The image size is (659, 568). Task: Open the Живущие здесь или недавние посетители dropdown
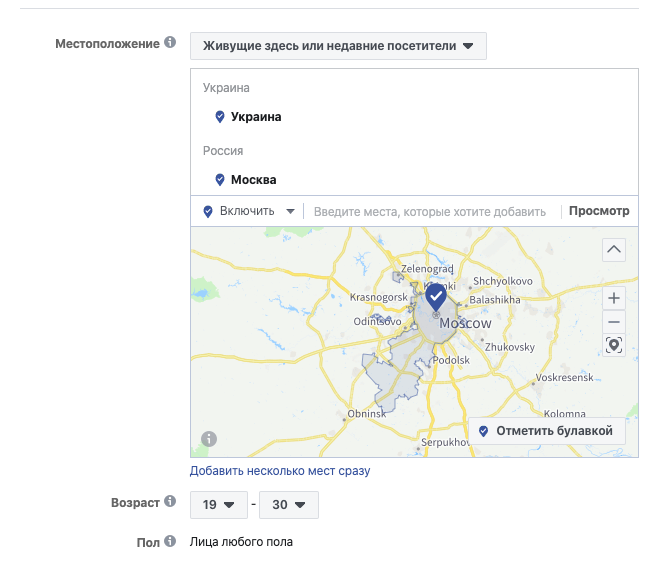tap(337, 46)
